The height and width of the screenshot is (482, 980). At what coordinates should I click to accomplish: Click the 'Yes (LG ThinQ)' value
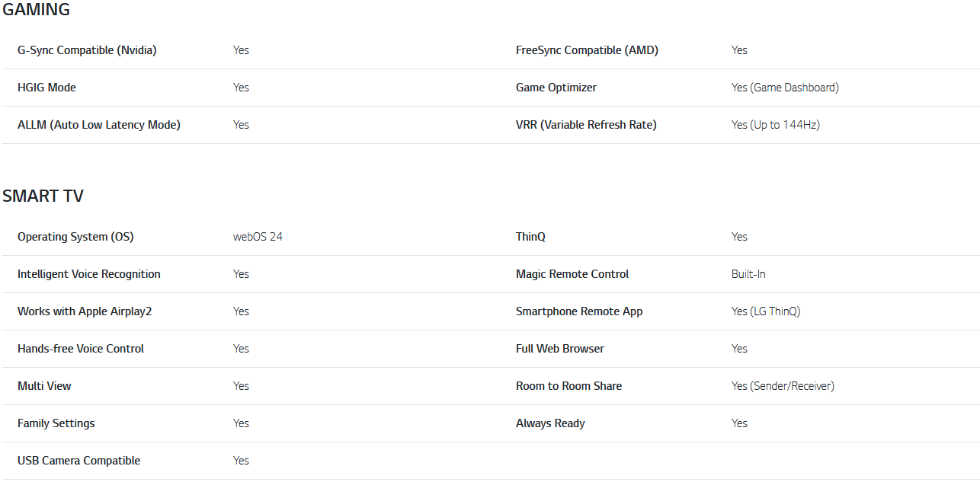click(766, 311)
